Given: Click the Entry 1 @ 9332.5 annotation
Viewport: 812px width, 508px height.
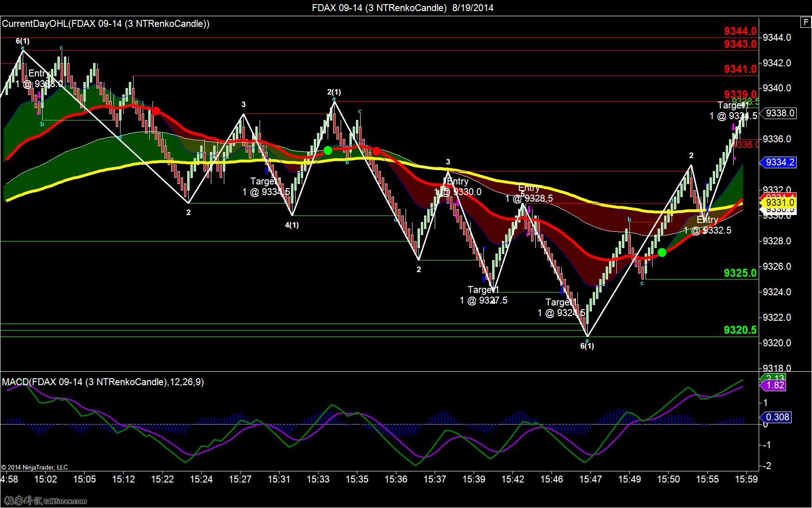Looking at the screenshot, I should coord(707,225).
